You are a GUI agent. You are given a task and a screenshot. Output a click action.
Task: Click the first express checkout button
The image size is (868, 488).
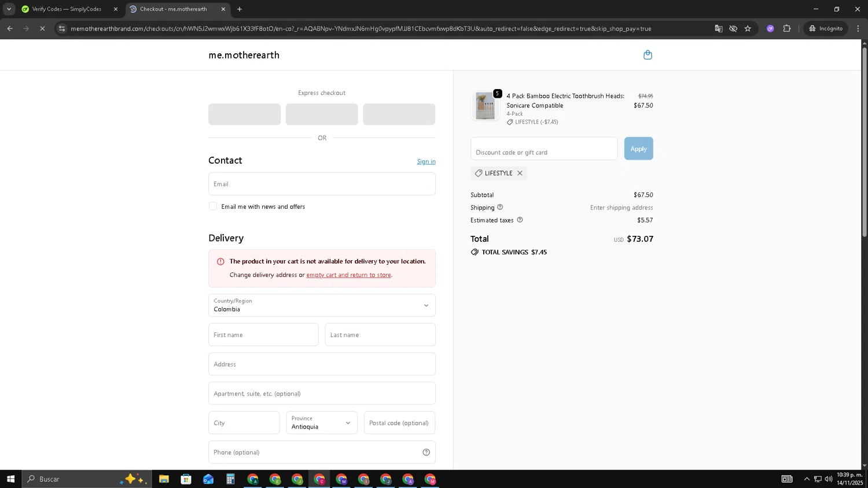click(244, 114)
